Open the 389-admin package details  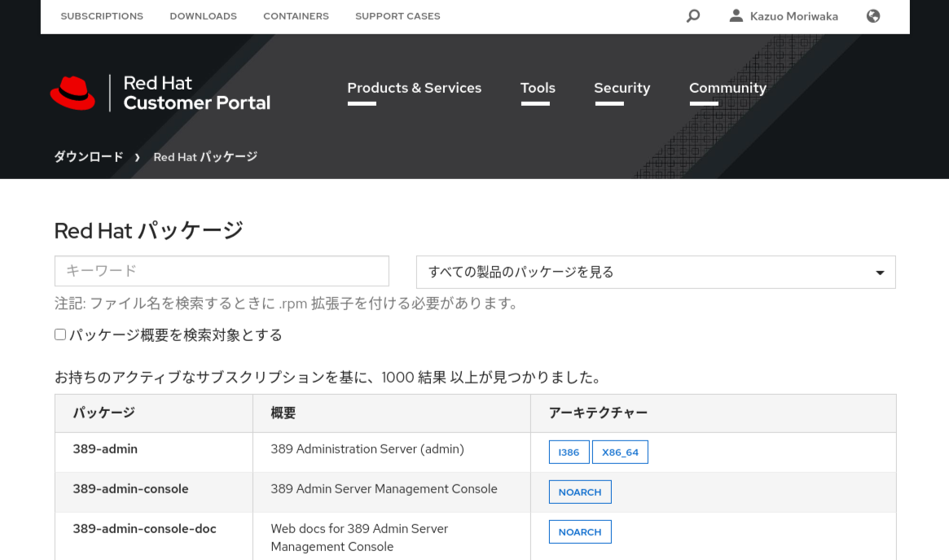tap(104, 448)
